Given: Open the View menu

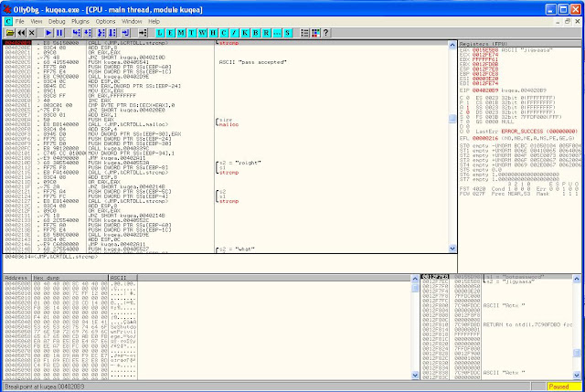Looking at the screenshot, I should click(x=37, y=22).
